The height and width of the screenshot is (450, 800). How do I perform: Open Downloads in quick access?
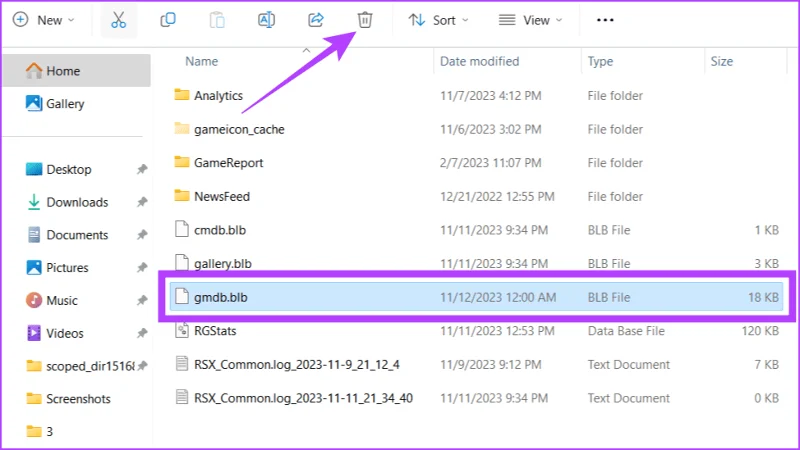[x=67, y=202]
